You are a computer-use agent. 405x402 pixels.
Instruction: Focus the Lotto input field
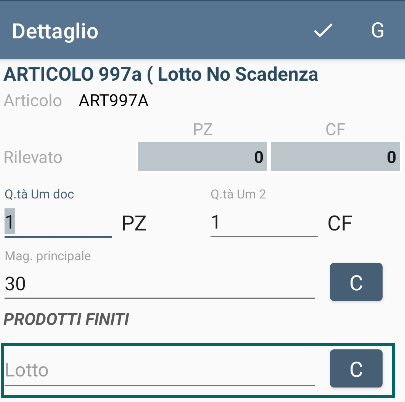(x=160, y=370)
